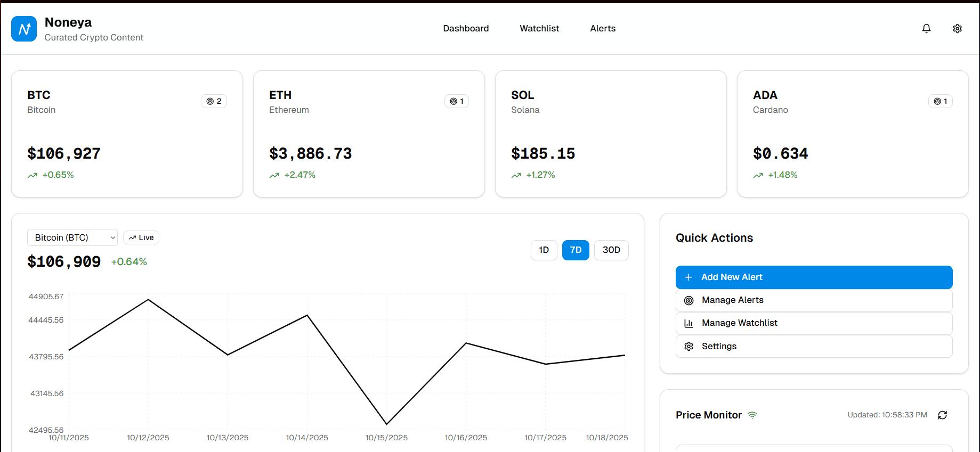Go to the Watchlist tab

(x=539, y=29)
